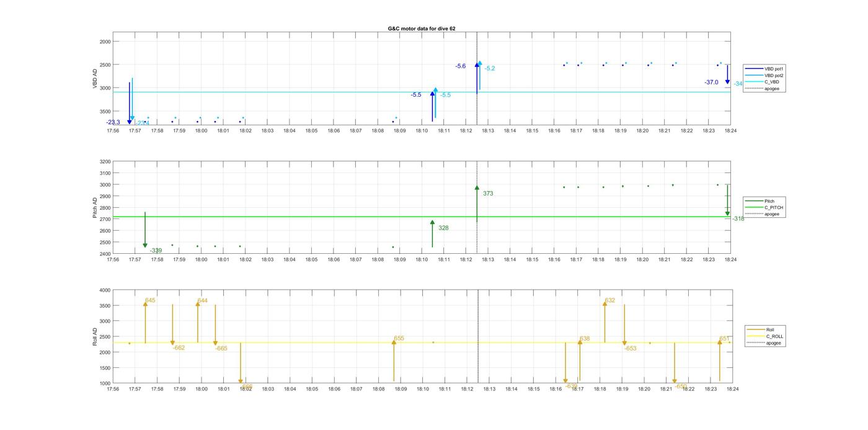Click the '-662' label in the Roll plot
The width and height of the screenshot is (868, 430).
pos(179,348)
